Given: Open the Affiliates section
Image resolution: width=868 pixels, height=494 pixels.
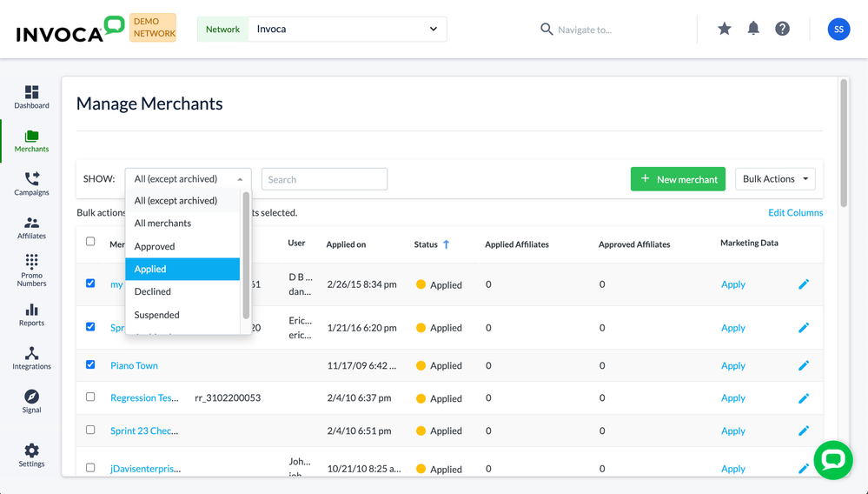Looking at the screenshot, I should click(31, 227).
